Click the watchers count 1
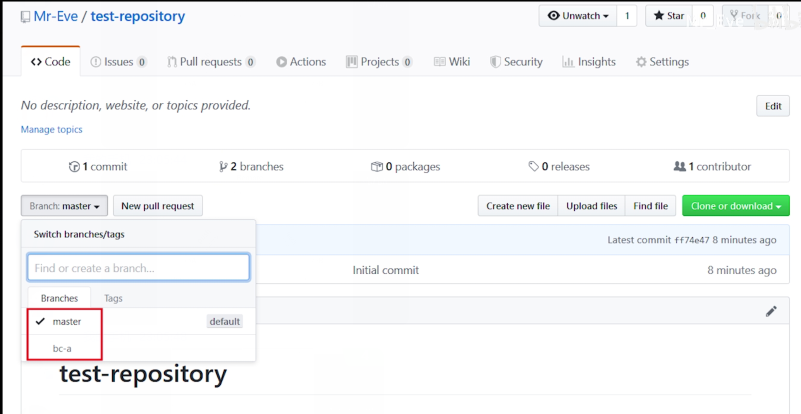The height and width of the screenshot is (414, 801). coord(627,16)
